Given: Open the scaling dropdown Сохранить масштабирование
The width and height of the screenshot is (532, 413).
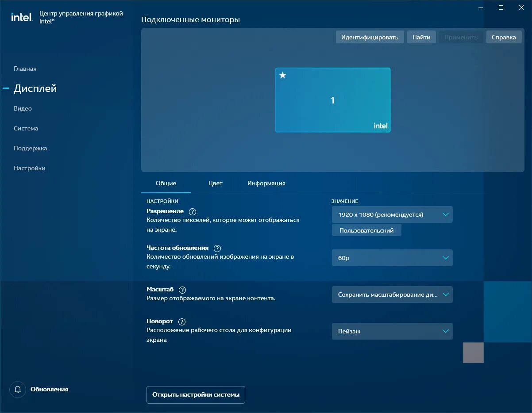Looking at the screenshot, I should tap(392, 294).
